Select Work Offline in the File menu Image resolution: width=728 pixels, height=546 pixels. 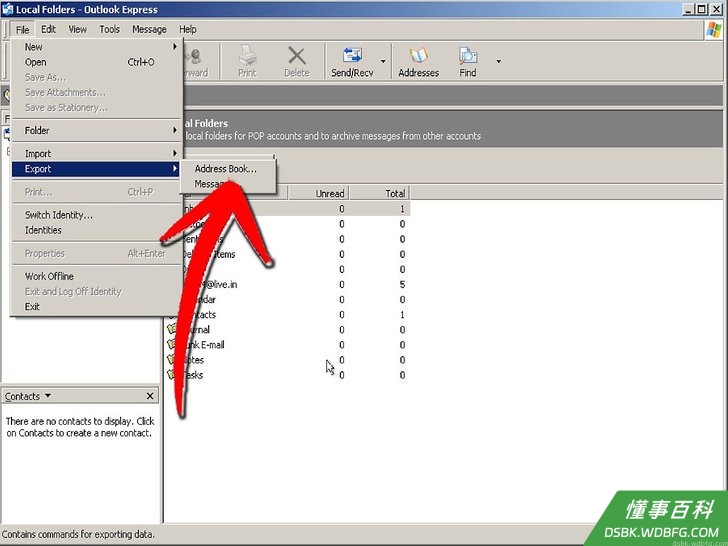[x=96, y=276]
